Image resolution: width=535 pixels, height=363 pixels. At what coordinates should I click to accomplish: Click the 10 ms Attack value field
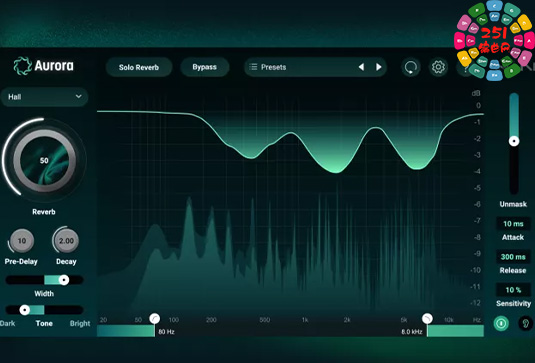tap(513, 224)
